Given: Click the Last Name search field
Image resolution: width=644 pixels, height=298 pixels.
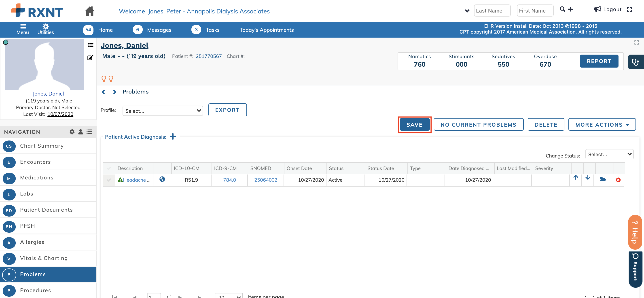Looking at the screenshot, I should [492, 11].
